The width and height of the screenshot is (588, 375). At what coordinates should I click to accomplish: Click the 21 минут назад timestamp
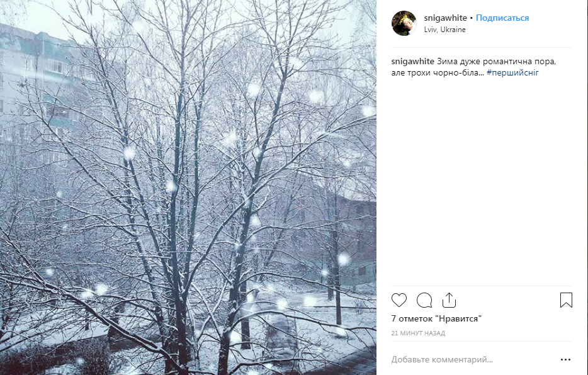[418, 333]
